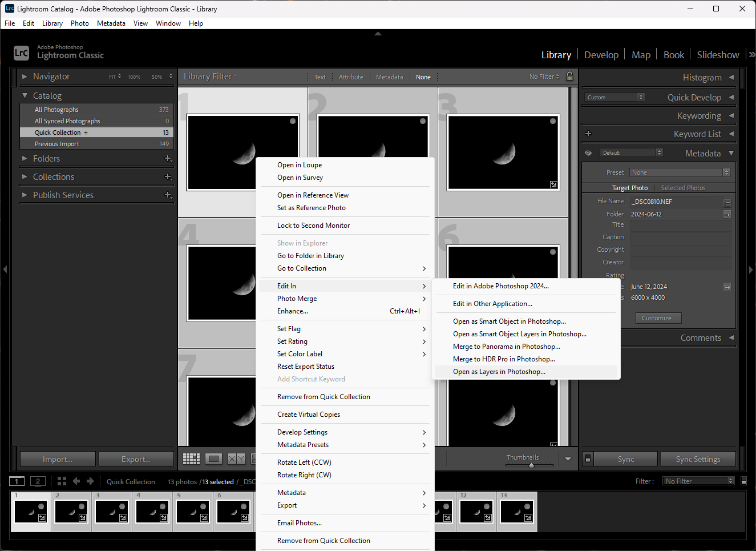Select Merge to HDR Pro in Photoshop
Image resolution: width=756 pixels, height=551 pixels.
click(526, 359)
